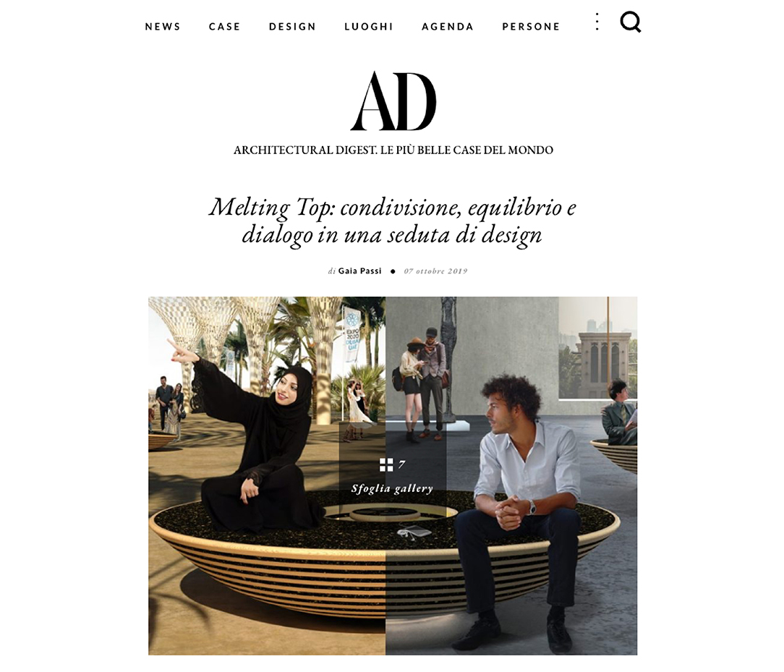
Task: Click the Architectural Digest tagline text
Action: point(393,150)
